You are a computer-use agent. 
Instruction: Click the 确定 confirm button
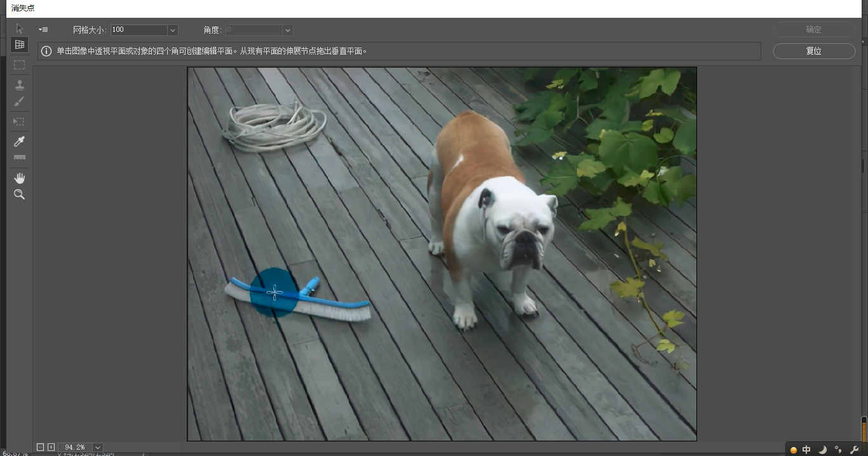pyautogui.click(x=814, y=29)
